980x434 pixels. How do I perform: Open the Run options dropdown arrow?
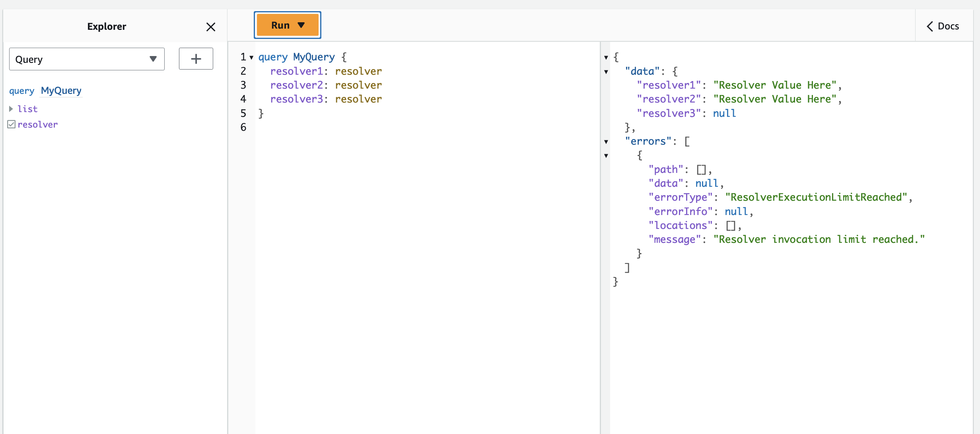point(301,25)
